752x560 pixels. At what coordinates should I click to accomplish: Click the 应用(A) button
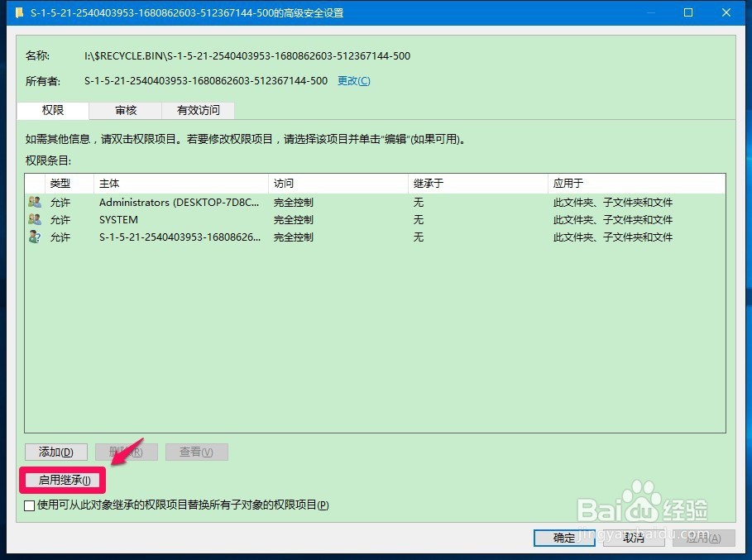(702, 538)
